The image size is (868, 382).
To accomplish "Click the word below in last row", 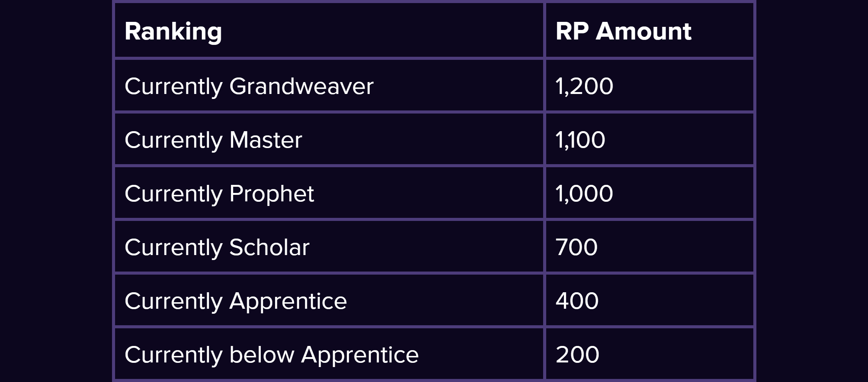I will pyautogui.click(x=262, y=354).
